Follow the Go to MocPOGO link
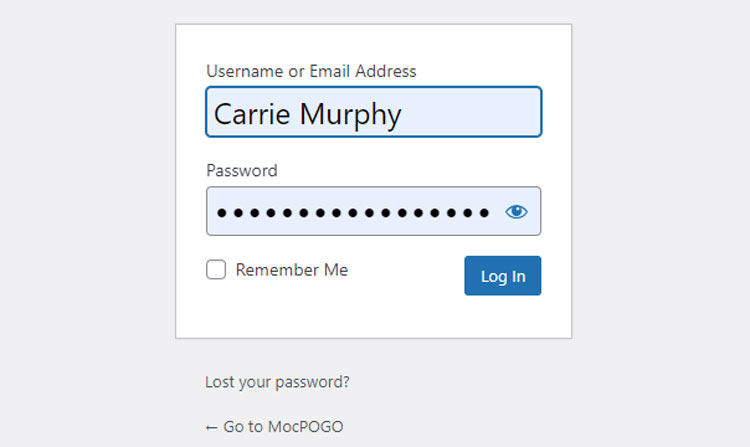This screenshot has width=750, height=447. click(274, 426)
